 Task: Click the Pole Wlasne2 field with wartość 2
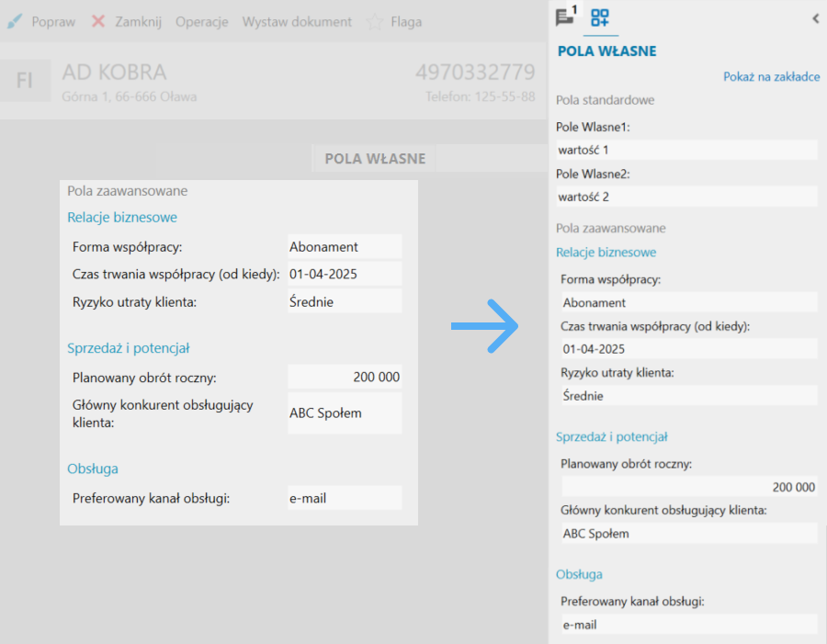[x=686, y=197]
